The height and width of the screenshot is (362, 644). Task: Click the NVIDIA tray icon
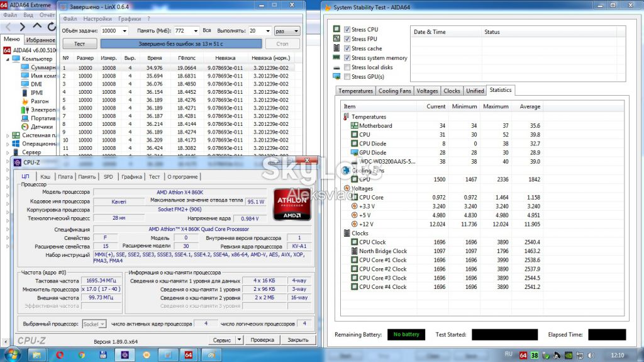569,356
